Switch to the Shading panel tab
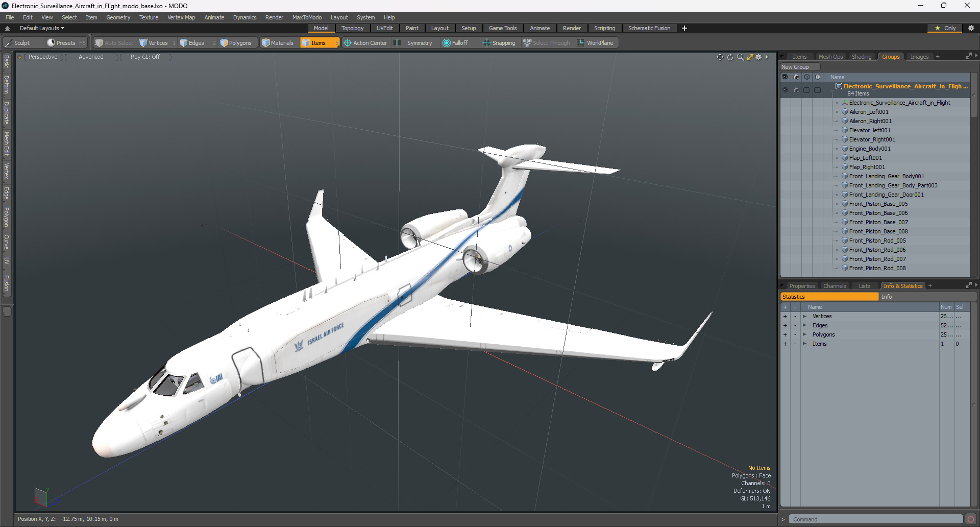980x527 pixels. tap(862, 57)
